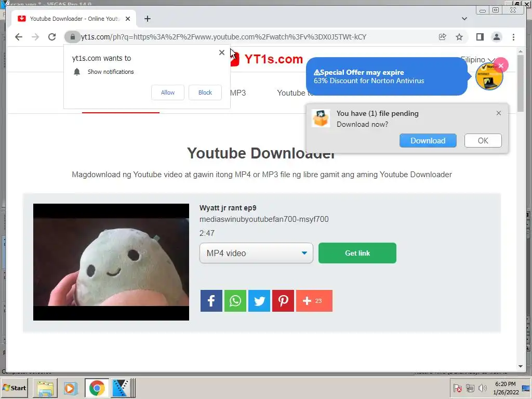532x399 pixels.
Task: Click the green Get link button
Action: coord(357,253)
